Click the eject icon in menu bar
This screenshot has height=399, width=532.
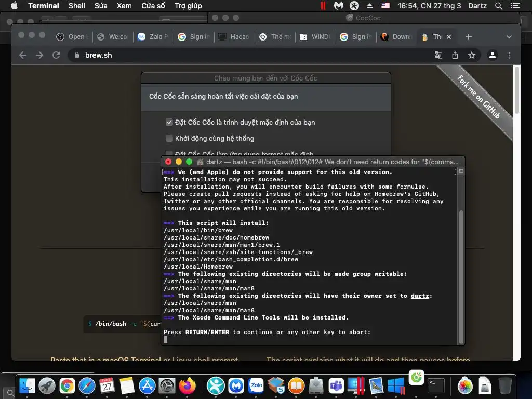tap(369, 6)
